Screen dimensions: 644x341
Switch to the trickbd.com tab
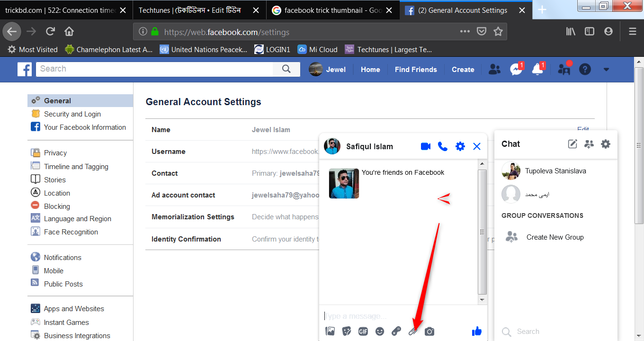click(61, 10)
